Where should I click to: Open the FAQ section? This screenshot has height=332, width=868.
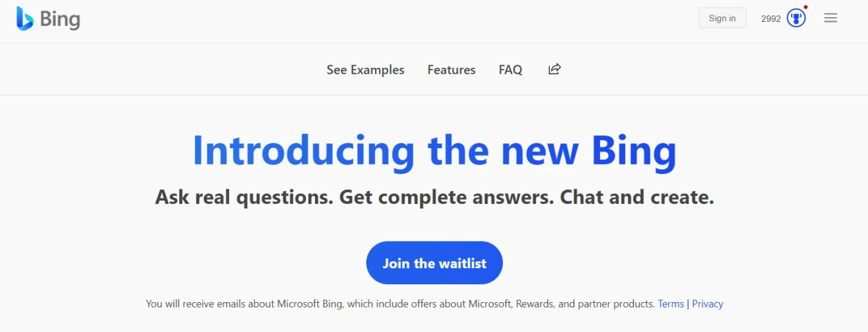(510, 70)
